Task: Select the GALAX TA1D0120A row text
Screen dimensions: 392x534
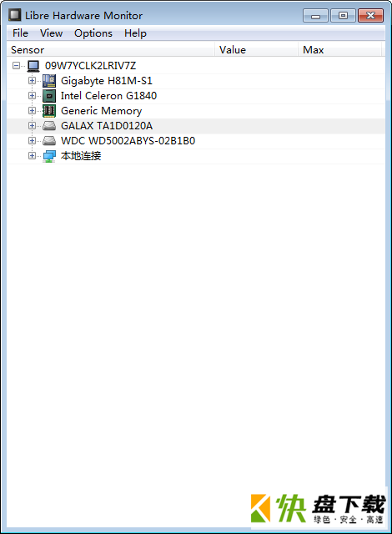Action: point(107,126)
